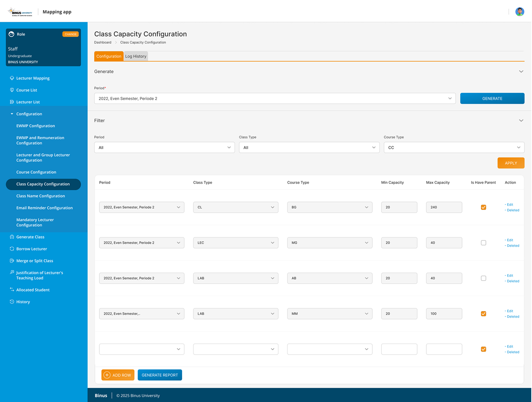Screen dimensions: 532x402
Task: Collapse the Generate section chevron
Action: click(x=521, y=71)
